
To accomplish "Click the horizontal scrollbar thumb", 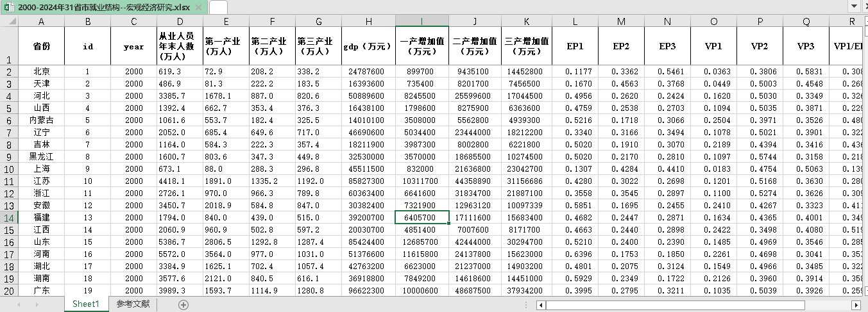I will point(675,305).
